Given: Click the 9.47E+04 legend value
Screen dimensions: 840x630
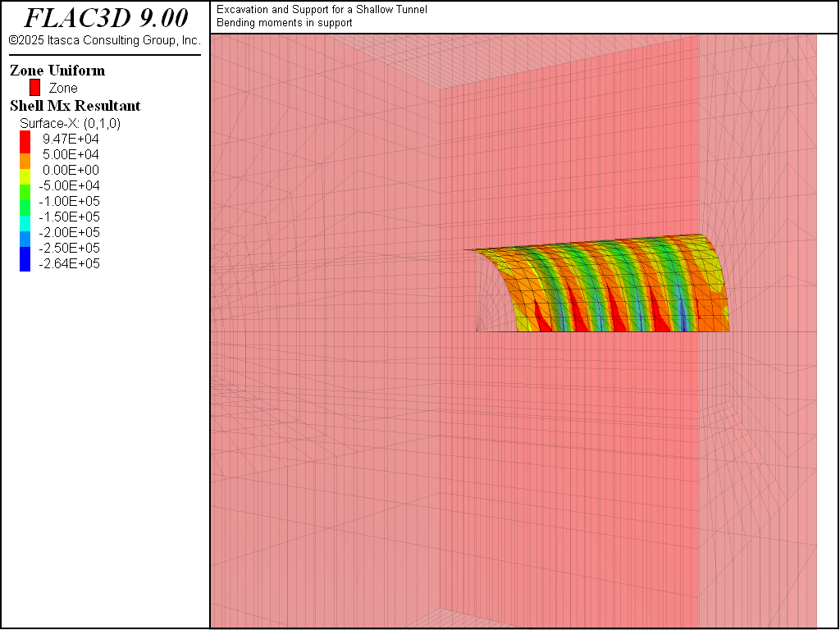Looking at the screenshot, I should coord(71,139).
